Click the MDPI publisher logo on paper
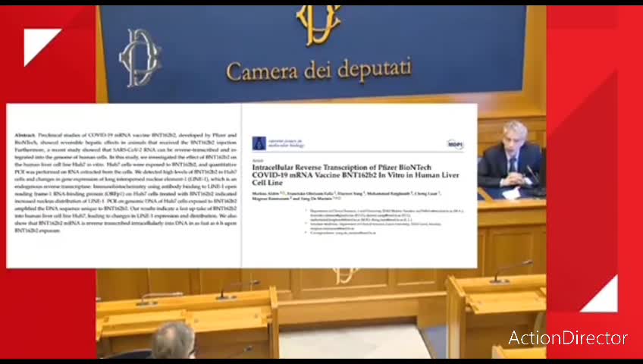 pos(455,144)
